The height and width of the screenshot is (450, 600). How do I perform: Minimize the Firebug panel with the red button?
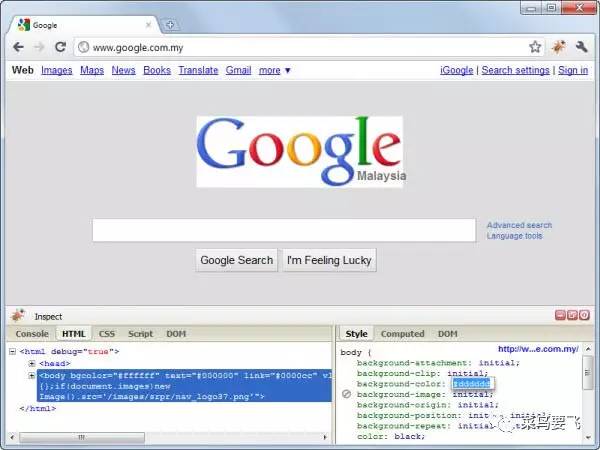pyautogui.click(x=560, y=315)
